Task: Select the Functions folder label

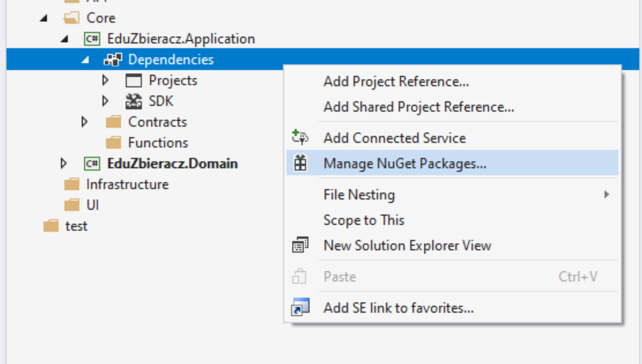Action: (158, 143)
